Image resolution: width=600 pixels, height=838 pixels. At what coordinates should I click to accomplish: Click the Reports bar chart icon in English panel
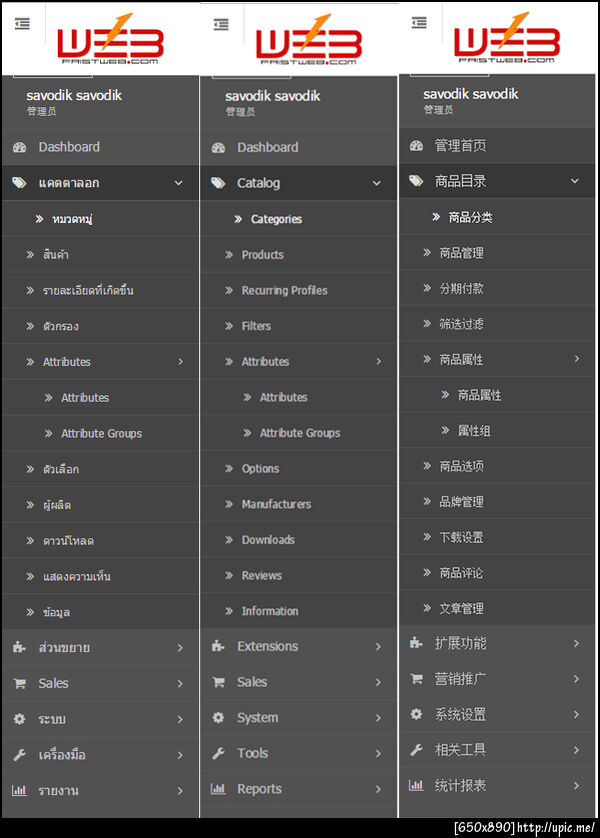point(219,789)
